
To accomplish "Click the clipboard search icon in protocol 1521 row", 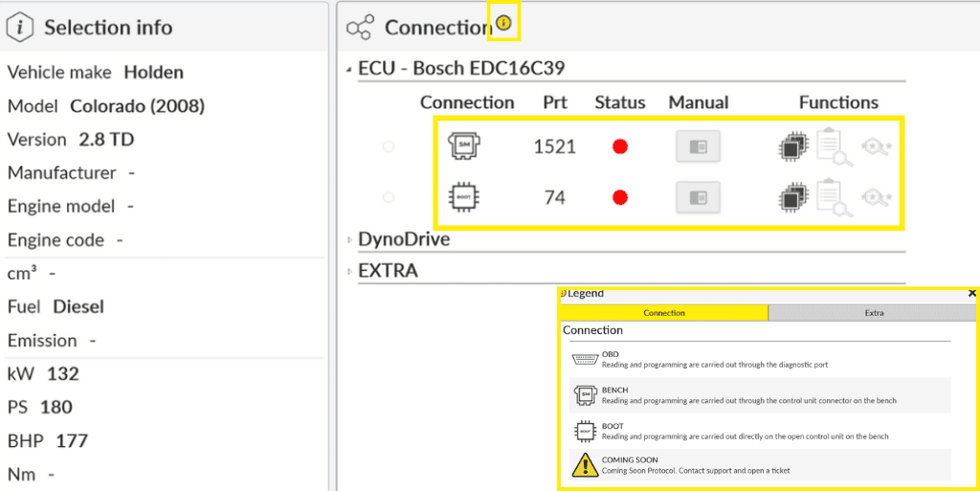I will pyautogui.click(x=830, y=147).
